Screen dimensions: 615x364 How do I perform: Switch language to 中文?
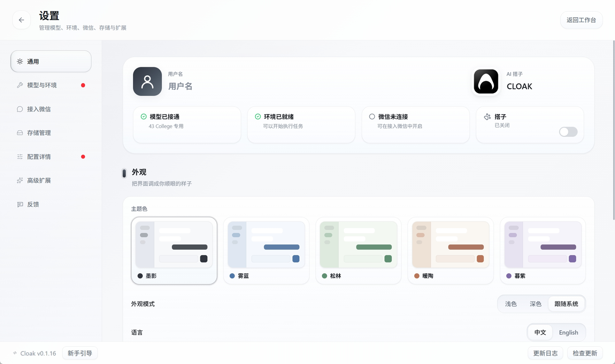click(540, 332)
